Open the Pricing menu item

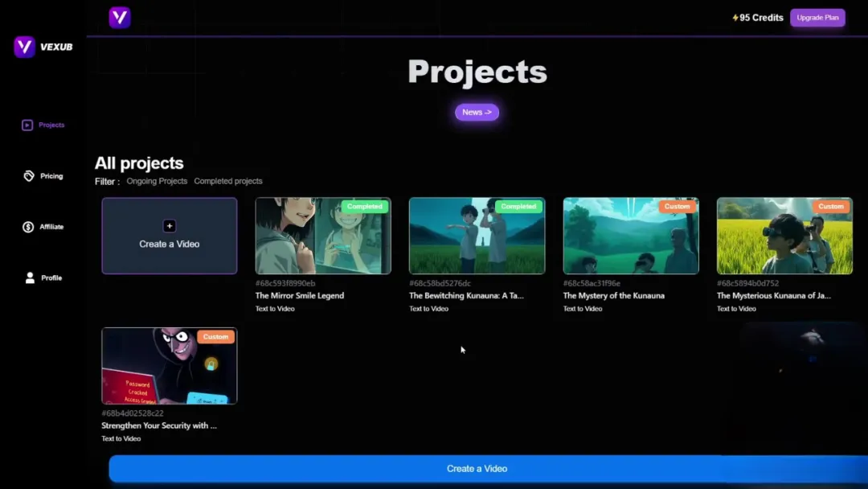tap(51, 176)
